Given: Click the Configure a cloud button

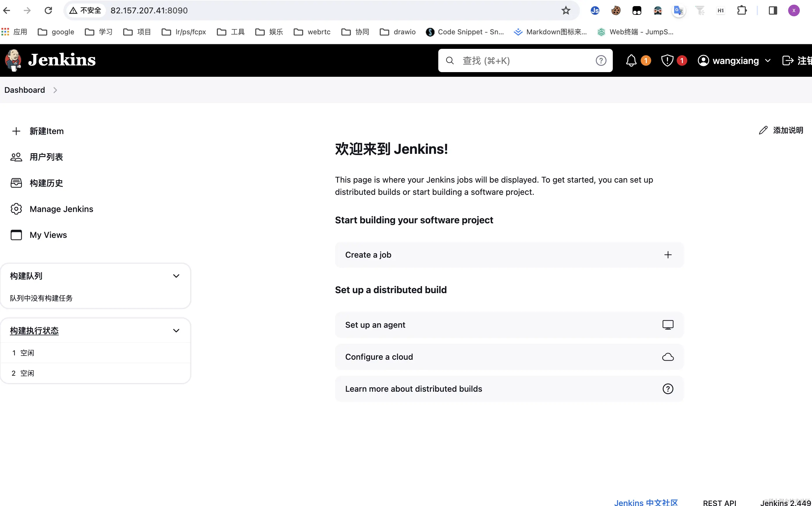Looking at the screenshot, I should (509, 357).
